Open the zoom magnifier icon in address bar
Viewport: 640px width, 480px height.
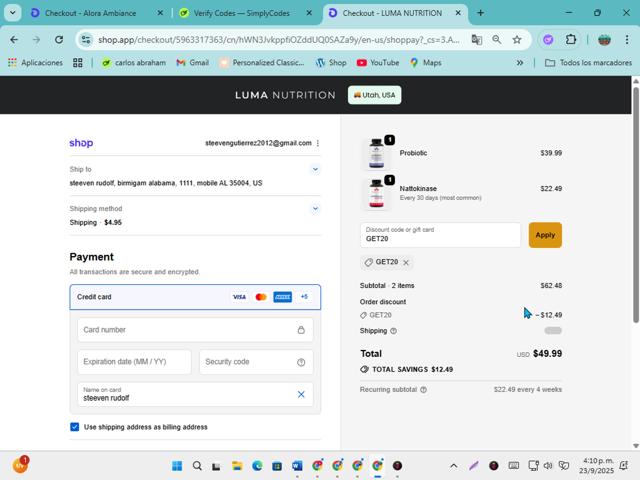(497, 40)
